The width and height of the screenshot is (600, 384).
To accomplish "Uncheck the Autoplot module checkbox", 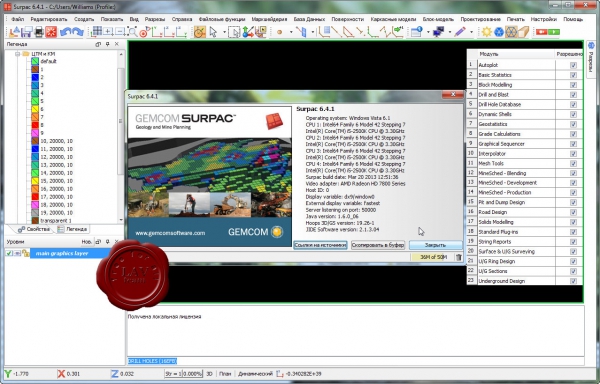I will (x=573, y=65).
